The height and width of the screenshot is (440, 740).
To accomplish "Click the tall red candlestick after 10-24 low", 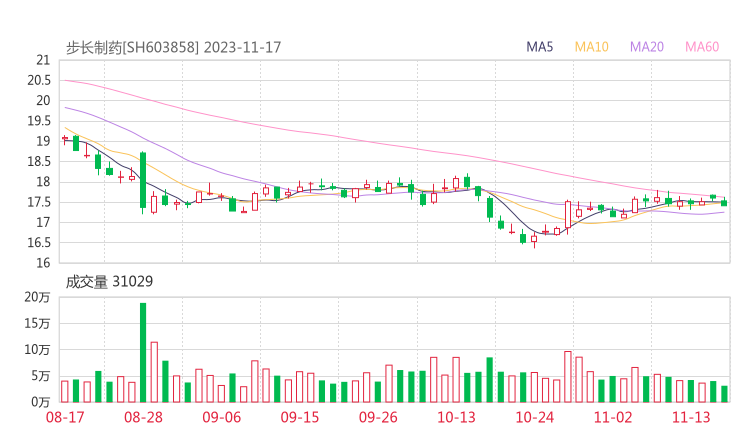I will tap(568, 215).
